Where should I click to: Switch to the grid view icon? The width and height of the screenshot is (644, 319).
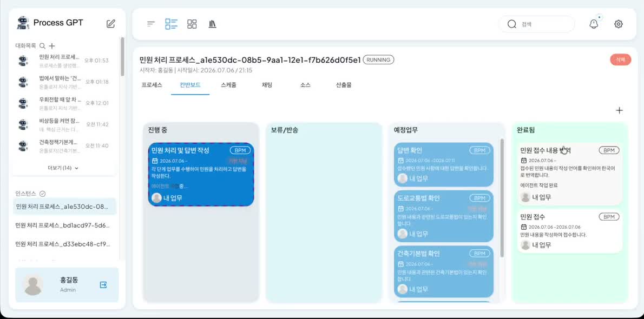point(192,24)
